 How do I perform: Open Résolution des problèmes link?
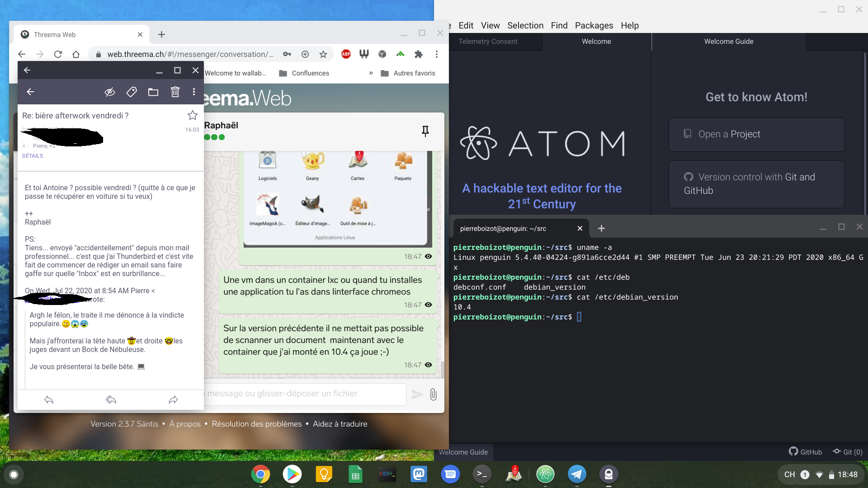(257, 424)
